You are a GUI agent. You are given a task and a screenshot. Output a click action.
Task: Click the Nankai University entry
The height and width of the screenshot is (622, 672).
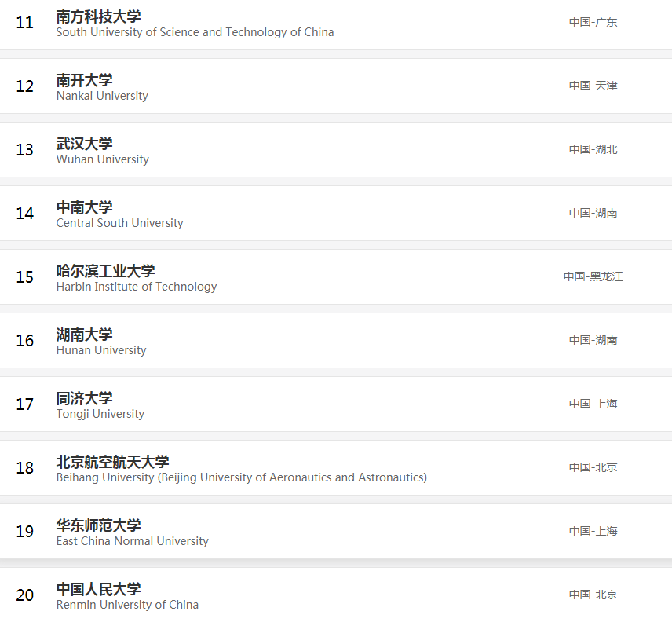click(x=101, y=96)
